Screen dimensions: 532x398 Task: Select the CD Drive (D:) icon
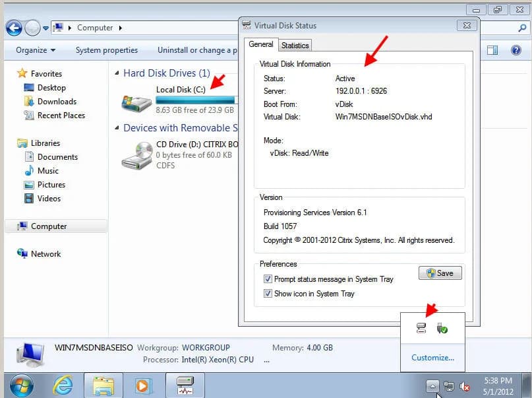click(x=136, y=156)
